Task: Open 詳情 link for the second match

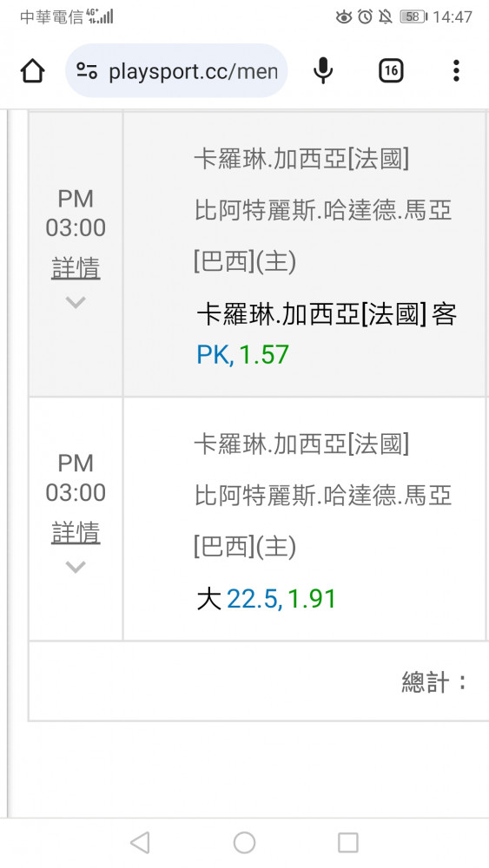Action: coord(76,533)
